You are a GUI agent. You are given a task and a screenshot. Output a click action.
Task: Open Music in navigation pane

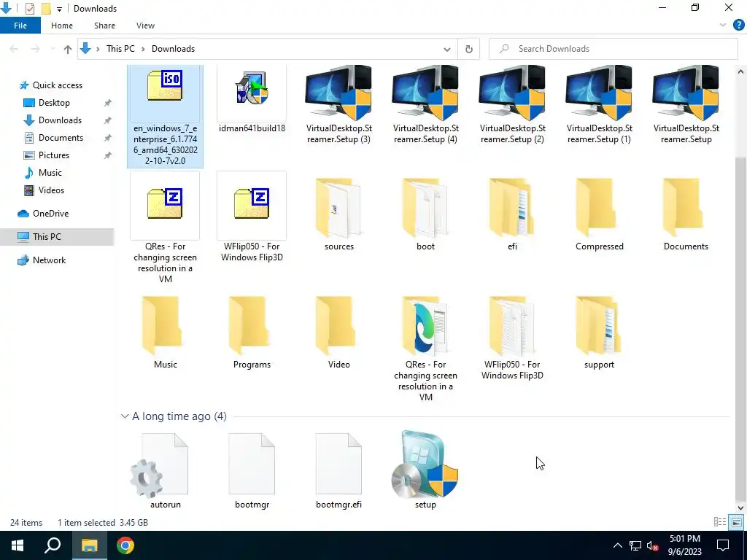50,172
